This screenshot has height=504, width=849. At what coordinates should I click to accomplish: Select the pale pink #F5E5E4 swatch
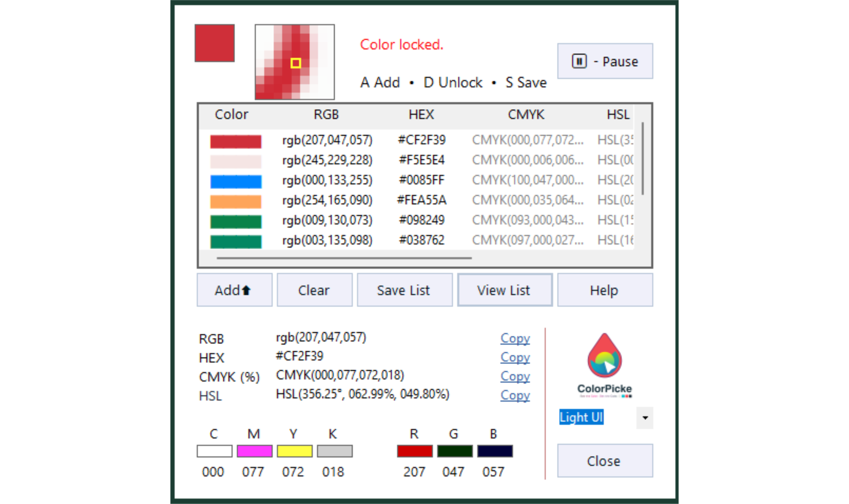pyautogui.click(x=236, y=161)
